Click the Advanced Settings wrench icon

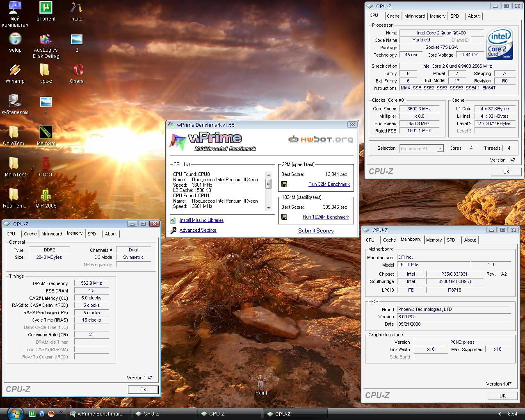click(173, 230)
